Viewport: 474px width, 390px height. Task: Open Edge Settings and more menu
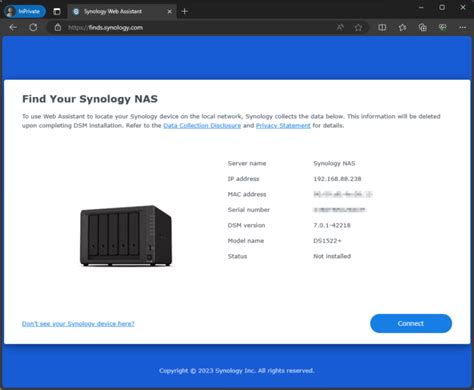click(462, 27)
